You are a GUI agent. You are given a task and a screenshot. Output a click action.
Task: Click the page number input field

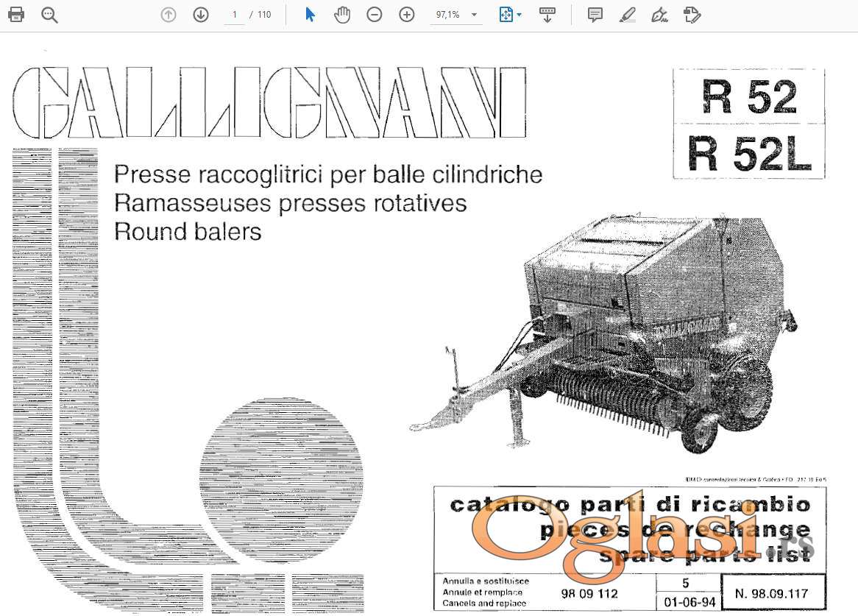tap(235, 15)
